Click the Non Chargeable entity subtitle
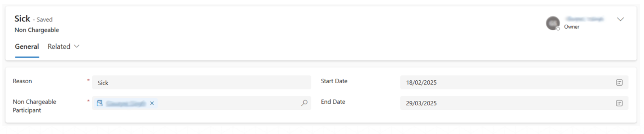The height and width of the screenshot is (134, 644). pos(36,30)
